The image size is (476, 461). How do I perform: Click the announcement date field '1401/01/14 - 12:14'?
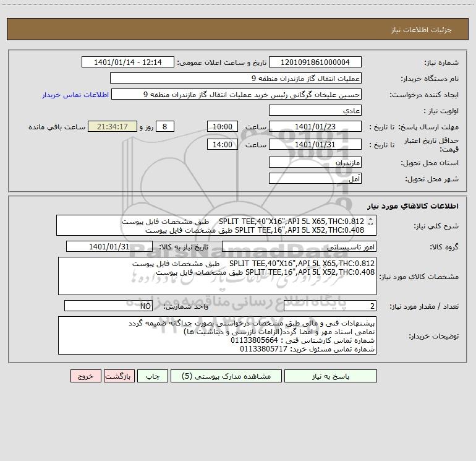128,62
